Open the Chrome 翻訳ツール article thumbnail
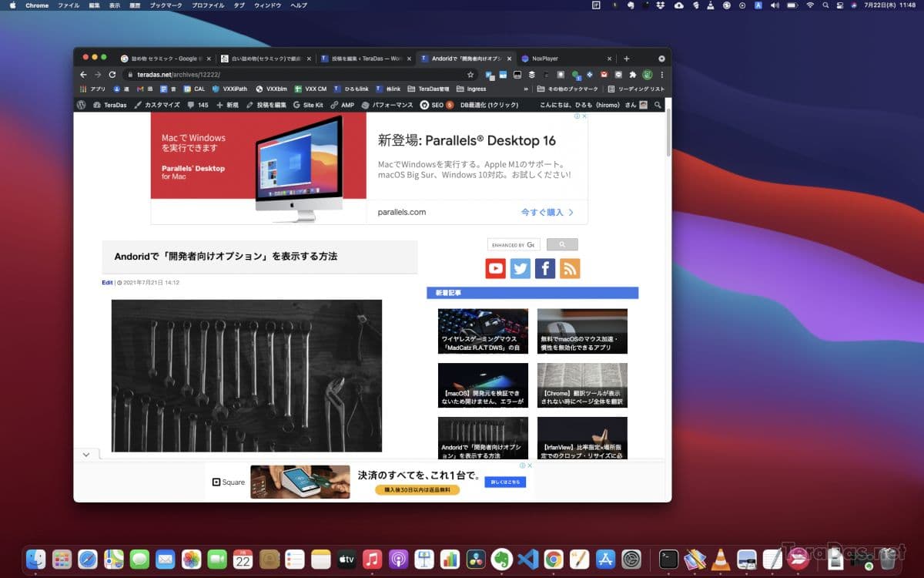924x578 pixels. coord(582,385)
